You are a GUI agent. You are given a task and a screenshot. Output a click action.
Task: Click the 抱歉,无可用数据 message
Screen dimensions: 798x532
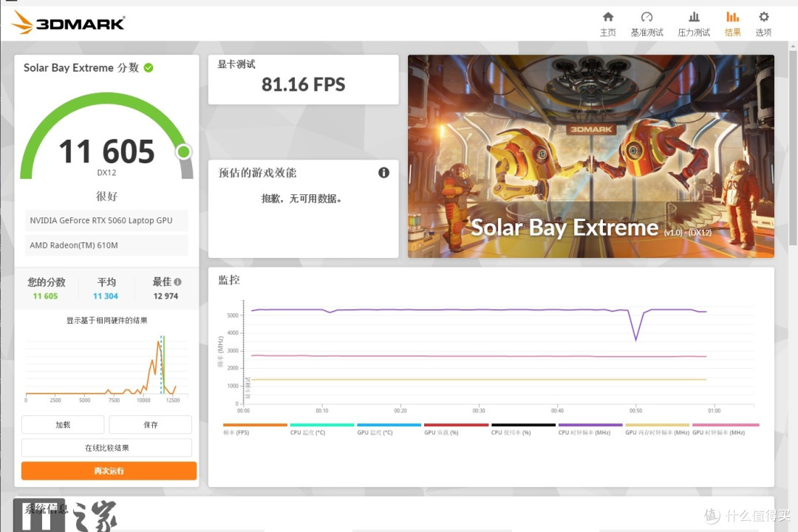click(x=301, y=199)
